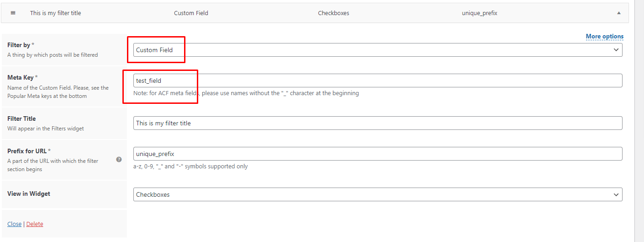Click unique_prefix in the header row
644x242 pixels.
(x=480, y=13)
